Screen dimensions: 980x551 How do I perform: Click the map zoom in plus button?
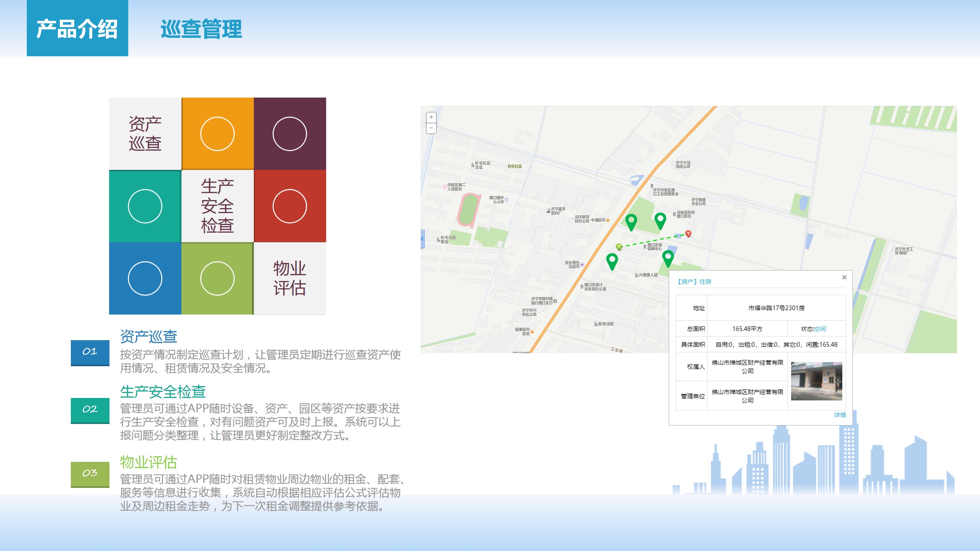point(431,117)
